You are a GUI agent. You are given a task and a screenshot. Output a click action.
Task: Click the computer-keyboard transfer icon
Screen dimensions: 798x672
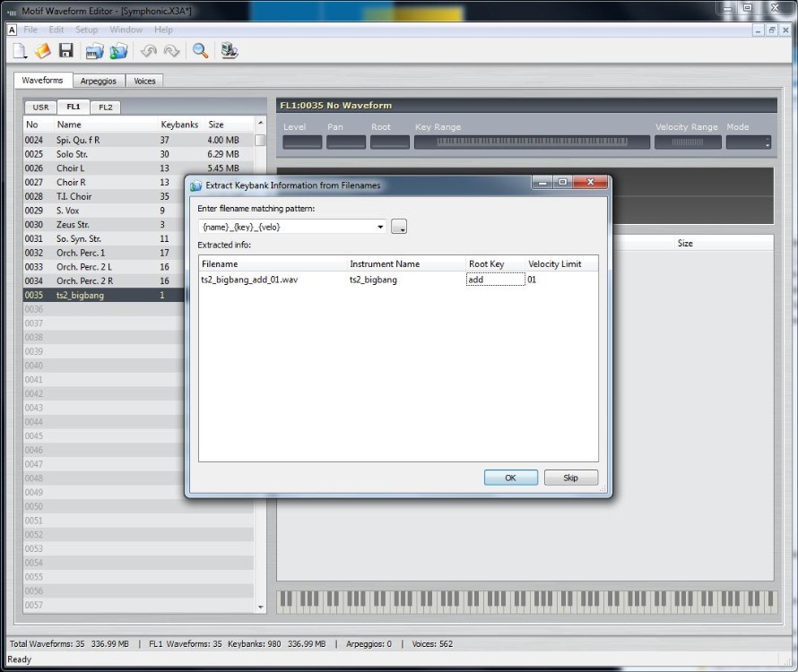229,51
